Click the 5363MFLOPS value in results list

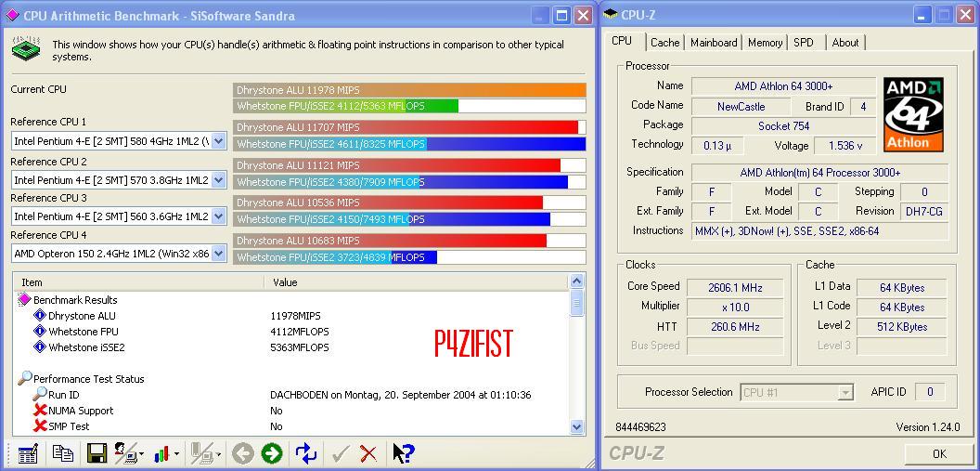coord(300,347)
